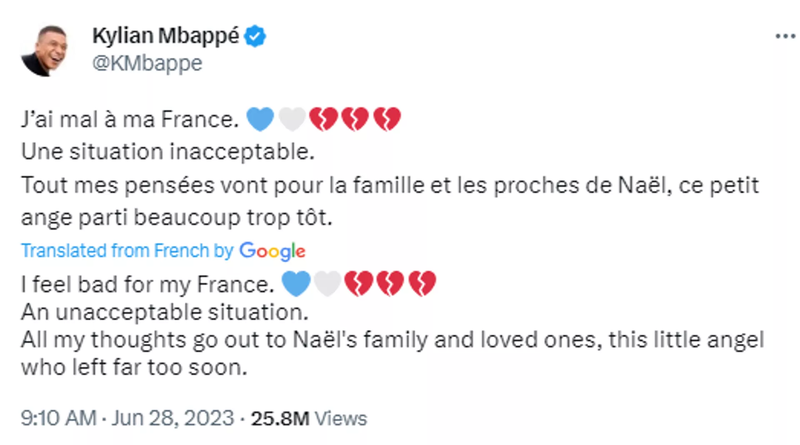
Task: Click the white heart emoji after "France."
Action: click(x=290, y=121)
